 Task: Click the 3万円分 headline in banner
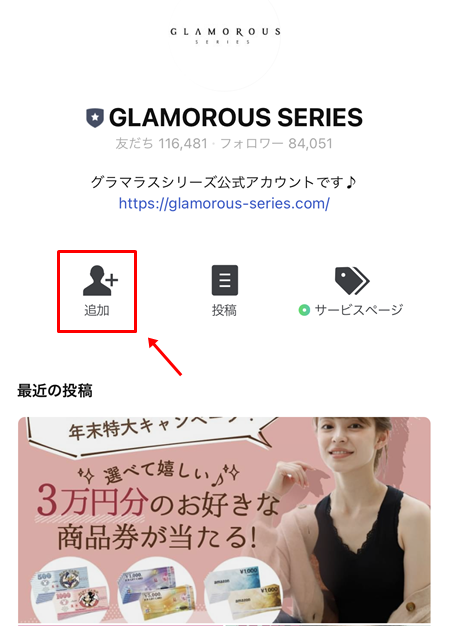point(93,503)
